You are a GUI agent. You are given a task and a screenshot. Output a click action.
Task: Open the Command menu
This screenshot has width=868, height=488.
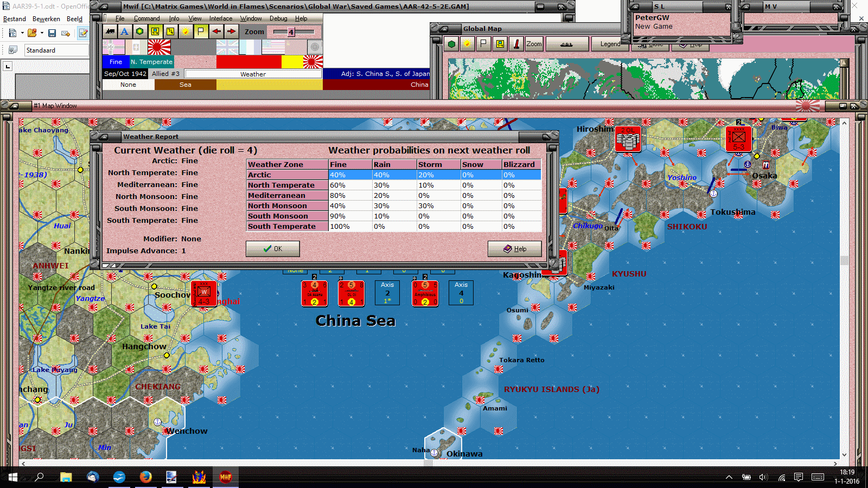(x=146, y=18)
